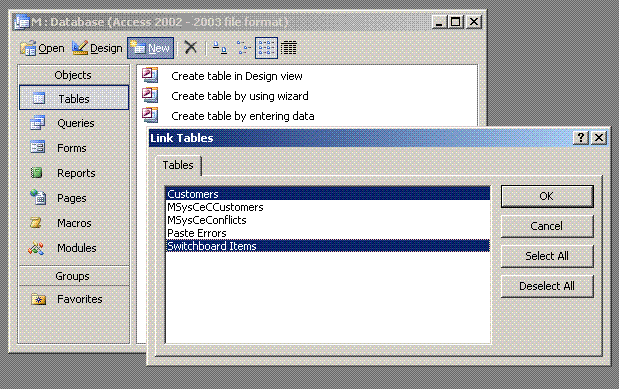
Task: Open the Reports object list
Action: tap(74, 173)
